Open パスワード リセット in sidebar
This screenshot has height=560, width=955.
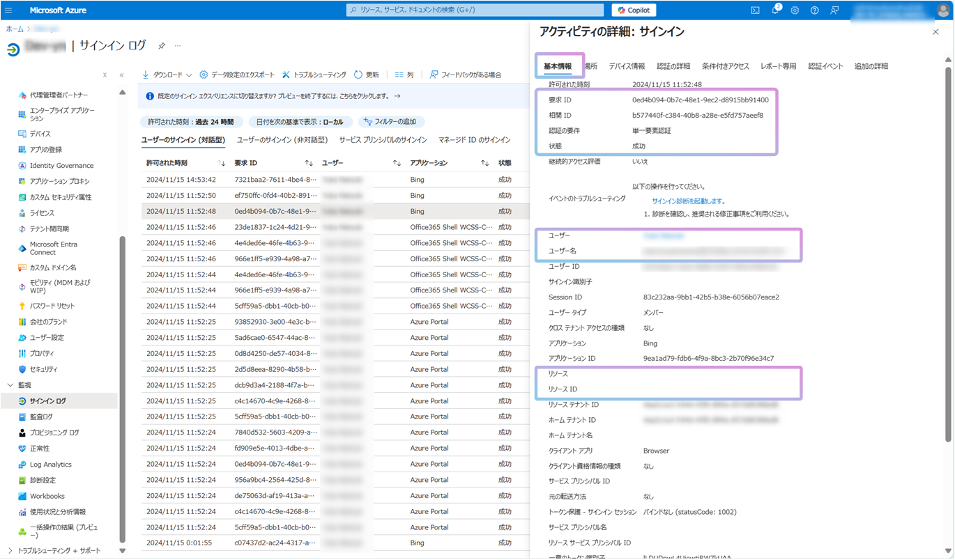click(52, 306)
